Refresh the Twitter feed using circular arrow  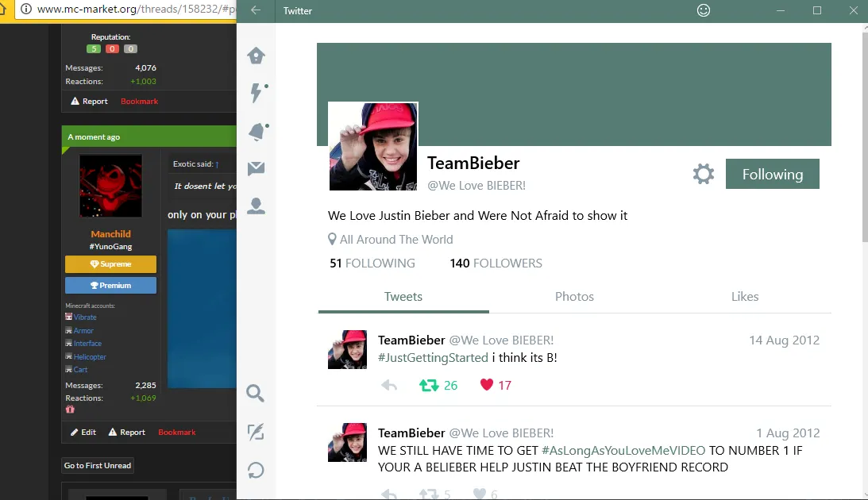256,470
